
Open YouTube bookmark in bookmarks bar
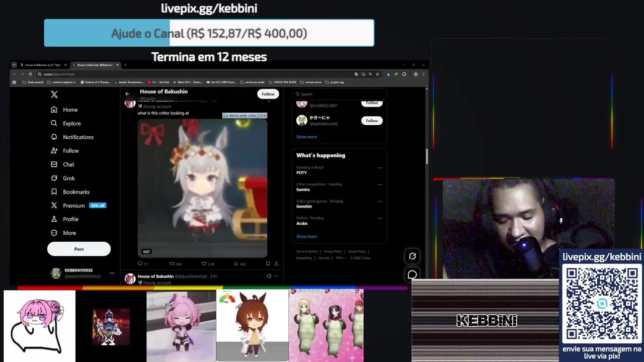point(158,82)
